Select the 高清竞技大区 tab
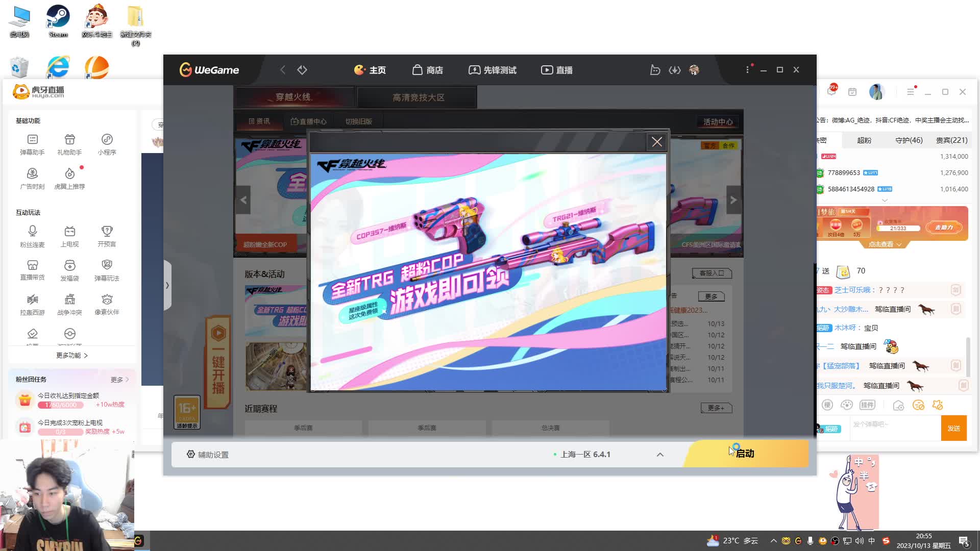This screenshot has height=551, width=980. click(418, 97)
